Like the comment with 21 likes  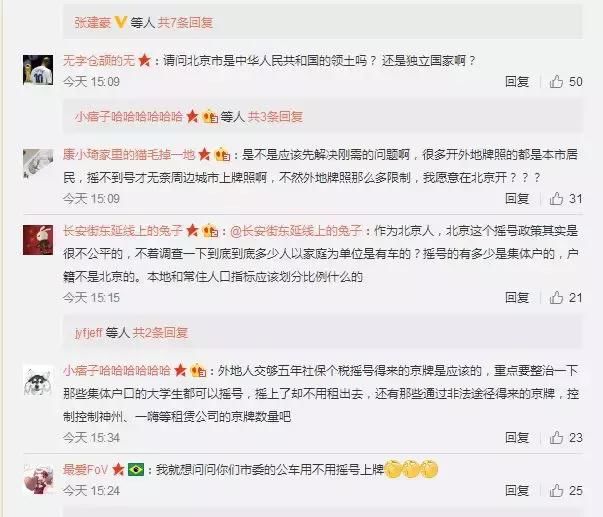[556, 297]
